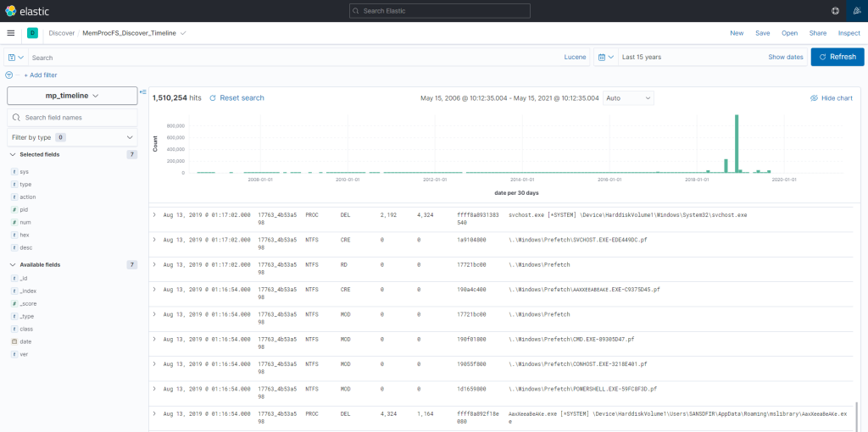868x432 pixels.
Task: Open the Inspect menu item
Action: (x=849, y=33)
